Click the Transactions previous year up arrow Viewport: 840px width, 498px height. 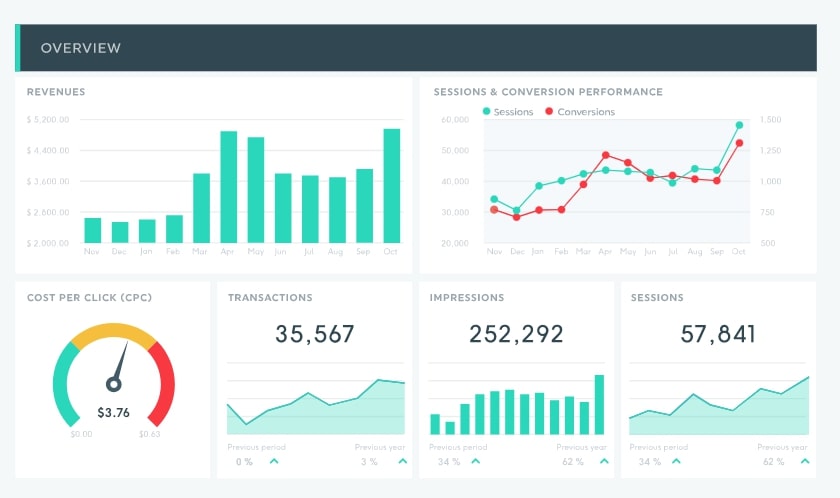click(403, 461)
